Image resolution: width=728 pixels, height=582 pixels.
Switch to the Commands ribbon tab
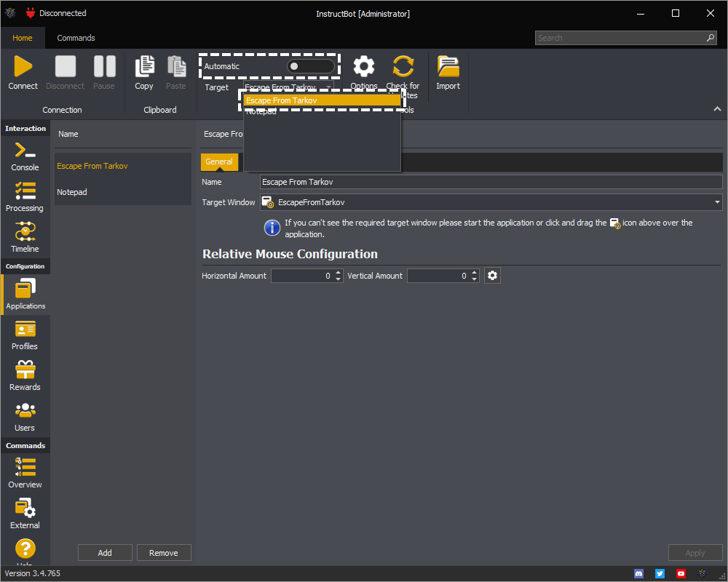tap(76, 38)
